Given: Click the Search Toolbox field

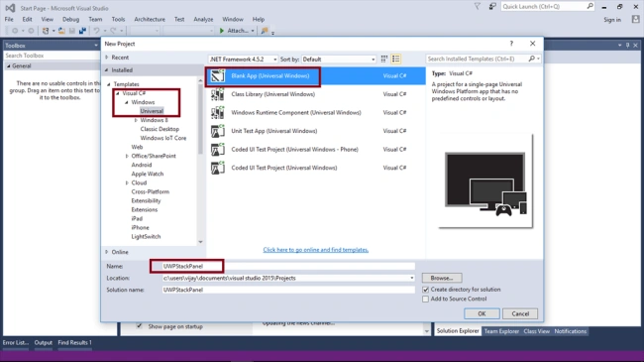Looking at the screenshot, I should pos(52,56).
